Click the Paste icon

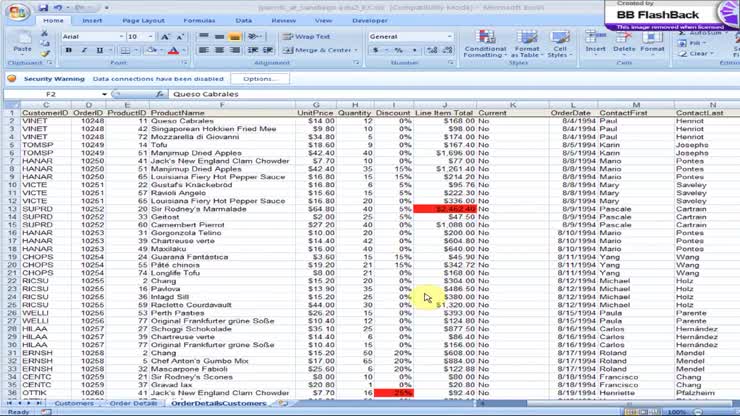[22, 41]
